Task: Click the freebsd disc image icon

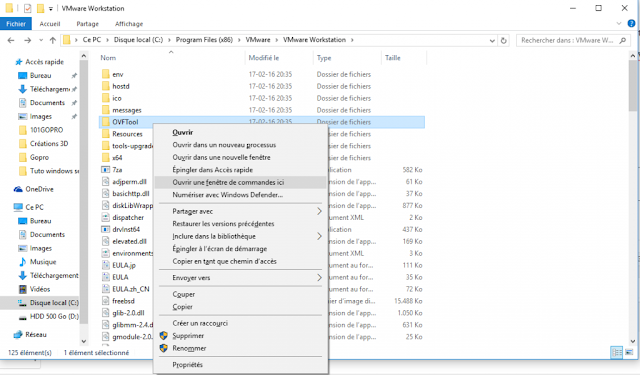Action: point(106,301)
